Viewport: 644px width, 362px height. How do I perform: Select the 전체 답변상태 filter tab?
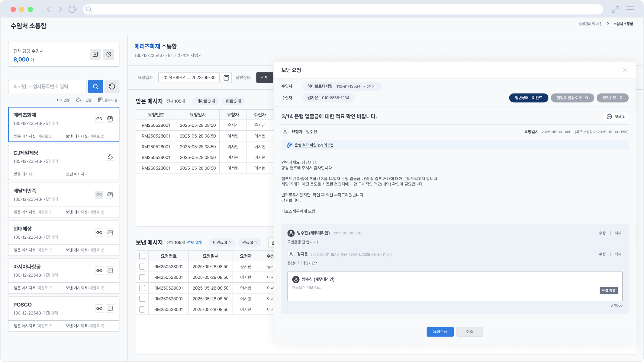[x=264, y=78]
